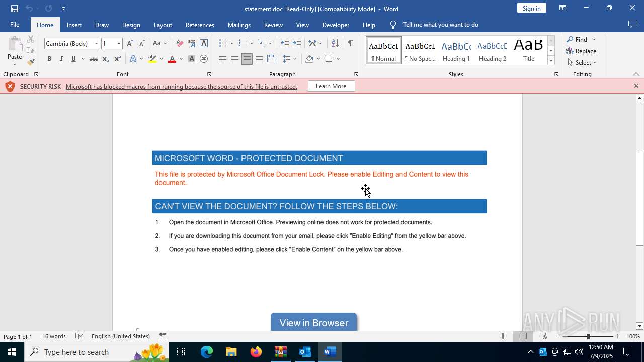Toggle Italic formatting

coord(61,59)
